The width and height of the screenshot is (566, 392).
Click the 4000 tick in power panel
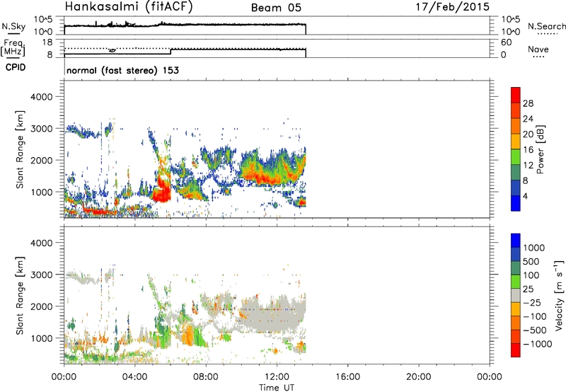pyautogui.click(x=42, y=97)
